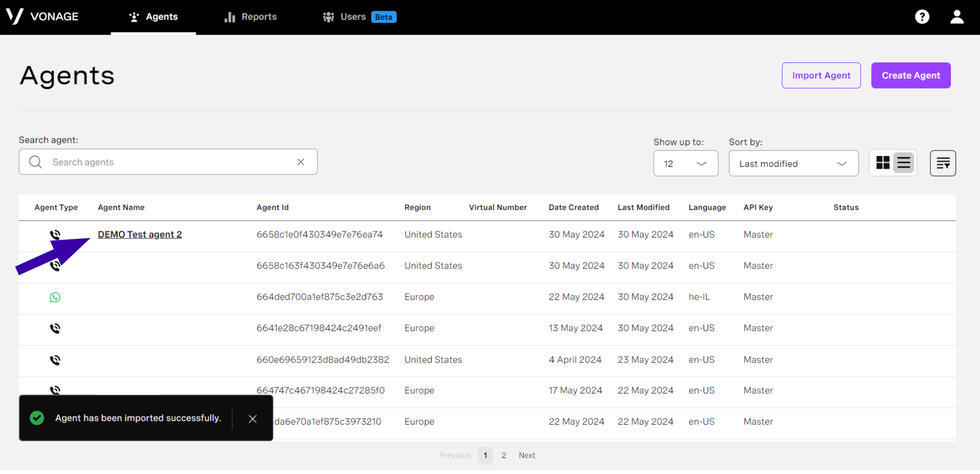Viewport: 980px width, 474px height.
Task: Click the Vonage logo
Action: [x=43, y=16]
